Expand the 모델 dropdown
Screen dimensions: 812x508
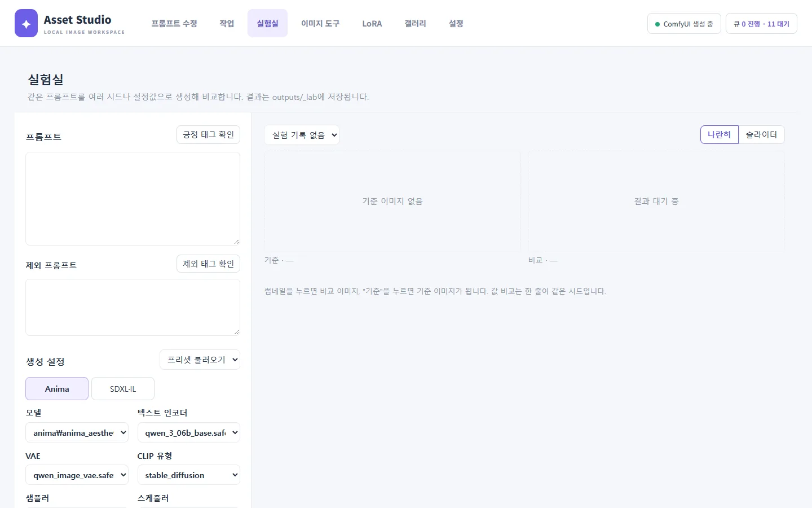pos(77,433)
